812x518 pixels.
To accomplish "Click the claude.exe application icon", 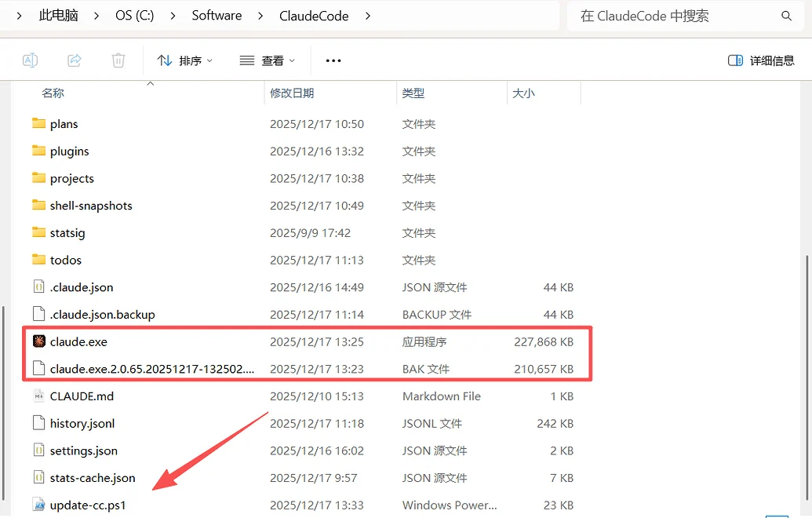I will tap(39, 341).
